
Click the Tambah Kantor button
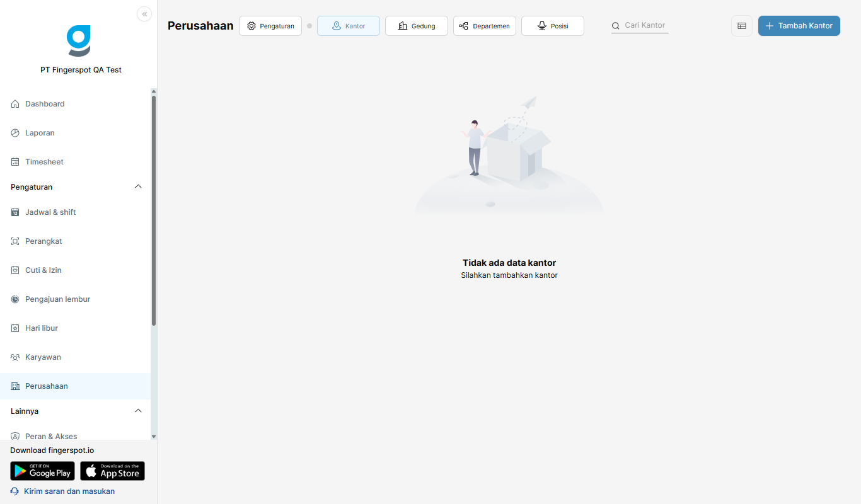(799, 26)
